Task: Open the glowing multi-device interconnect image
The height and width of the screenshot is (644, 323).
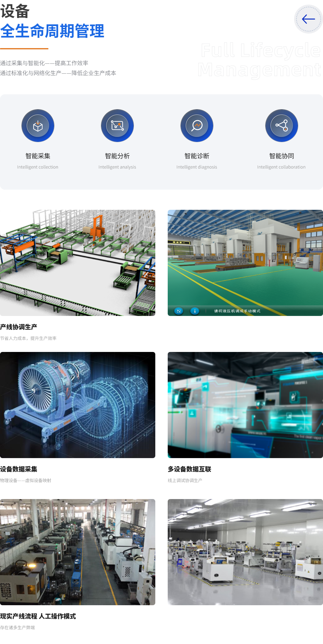Action: click(245, 405)
